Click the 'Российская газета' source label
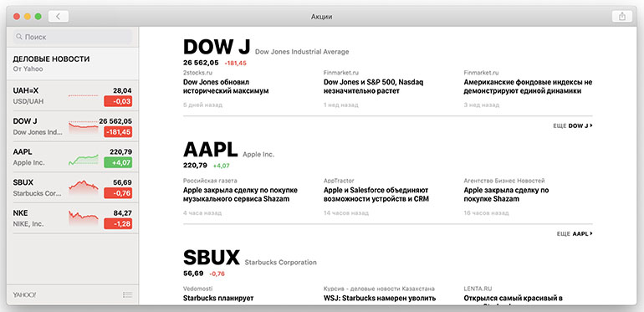 point(210,181)
